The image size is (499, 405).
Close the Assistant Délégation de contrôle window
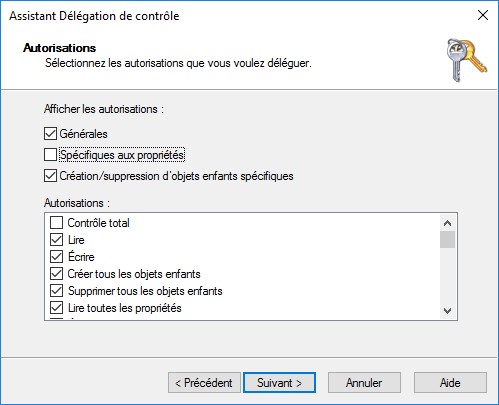pos(483,15)
